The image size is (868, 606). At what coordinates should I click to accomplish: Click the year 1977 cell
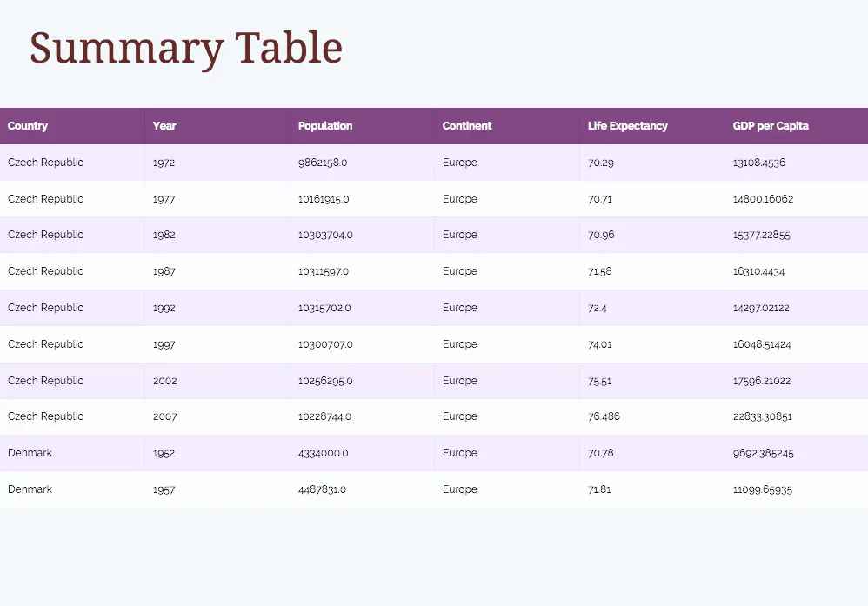pyautogui.click(x=164, y=199)
